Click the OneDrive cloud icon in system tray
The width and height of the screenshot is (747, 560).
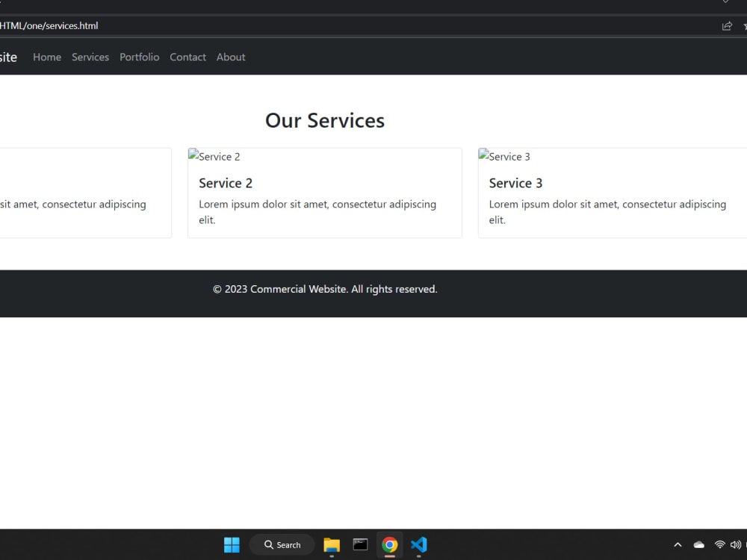[x=698, y=544]
